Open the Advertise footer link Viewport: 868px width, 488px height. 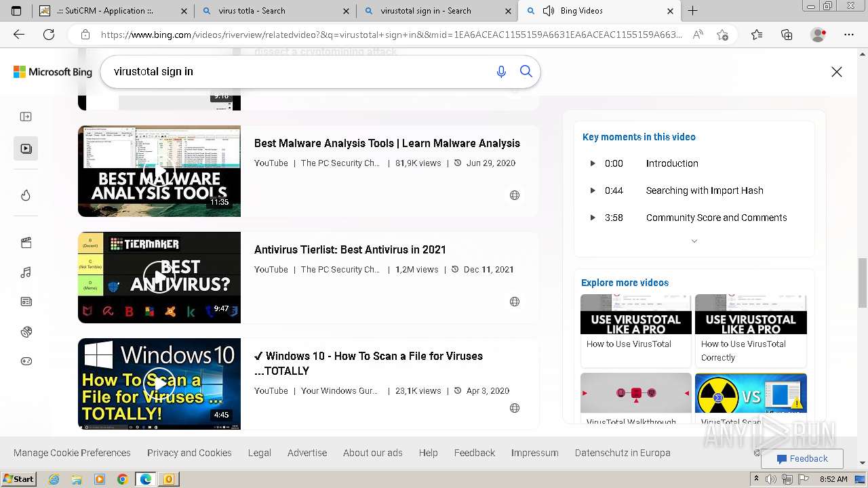(307, 453)
